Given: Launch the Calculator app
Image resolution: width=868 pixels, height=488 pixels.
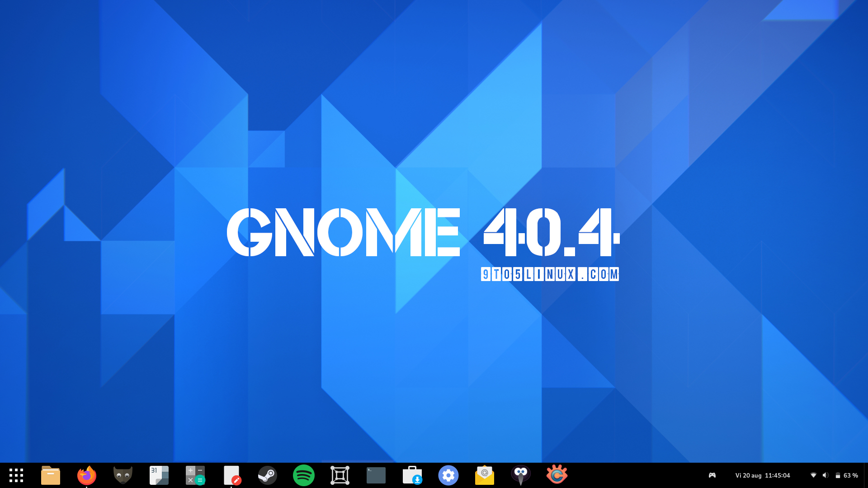Looking at the screenshot, I should click(x=195, y=475).
